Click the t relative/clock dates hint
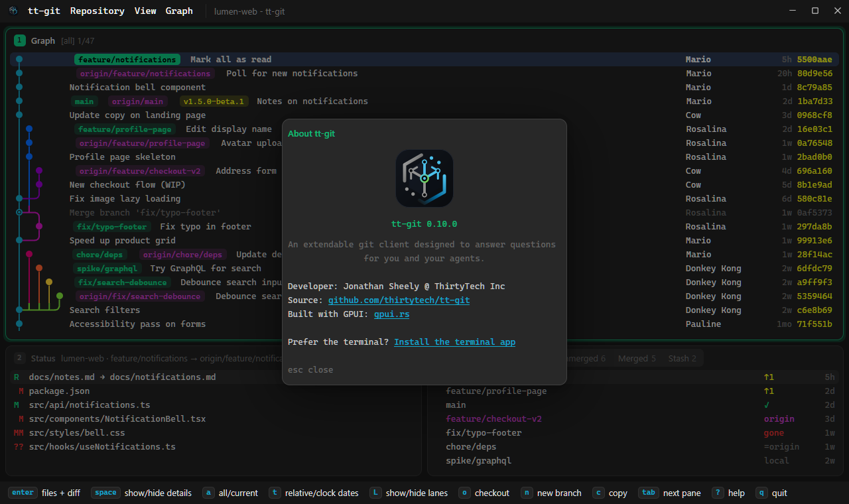This screenshot has height=504, width=849. pos(313,493)
